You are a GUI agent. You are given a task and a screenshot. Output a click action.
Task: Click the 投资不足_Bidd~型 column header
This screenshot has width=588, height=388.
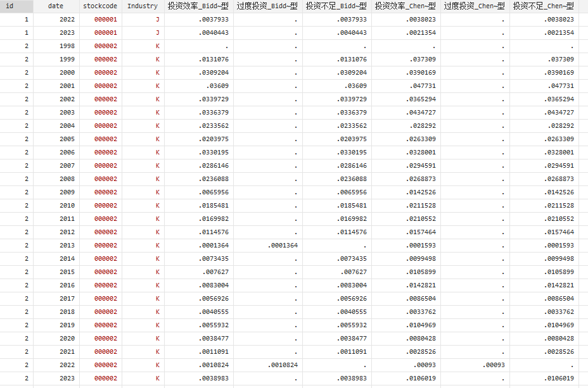tap(336, 6)
